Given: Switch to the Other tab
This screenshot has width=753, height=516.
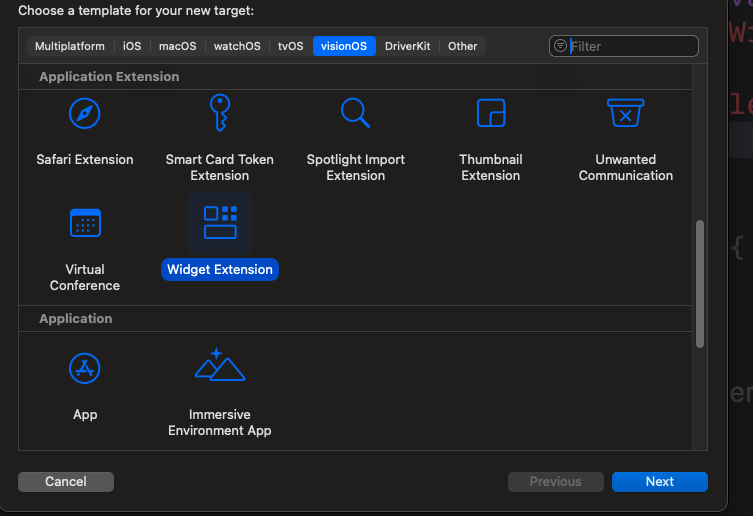Looking at the screenshot, I should coord(462,46).
